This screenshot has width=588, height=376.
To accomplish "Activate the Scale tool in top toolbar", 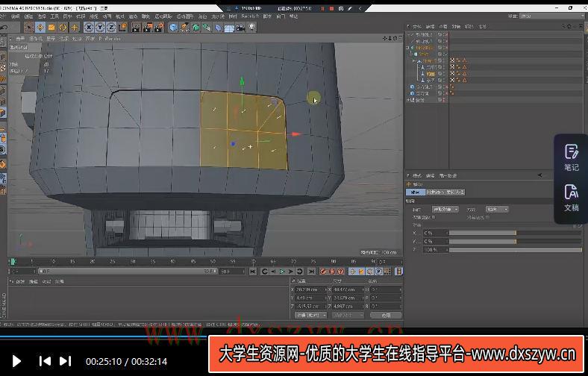I will [51, 28].
